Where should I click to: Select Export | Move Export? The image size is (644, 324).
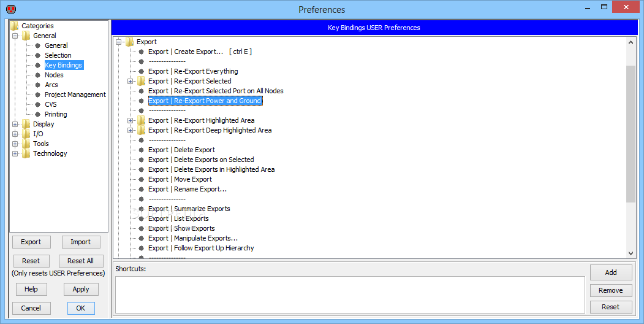[x=180, y=179]
